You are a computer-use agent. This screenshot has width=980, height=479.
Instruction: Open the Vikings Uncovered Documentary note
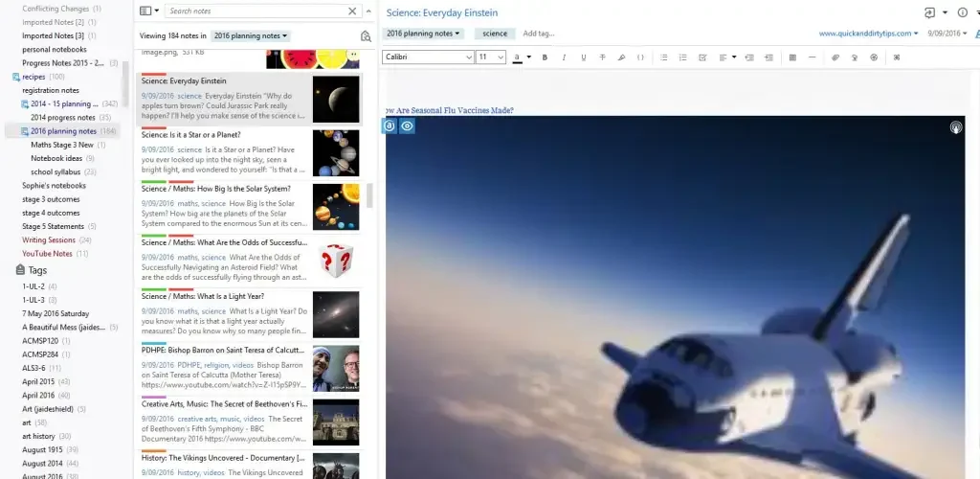pyautogui.click(x=248, y=465)
